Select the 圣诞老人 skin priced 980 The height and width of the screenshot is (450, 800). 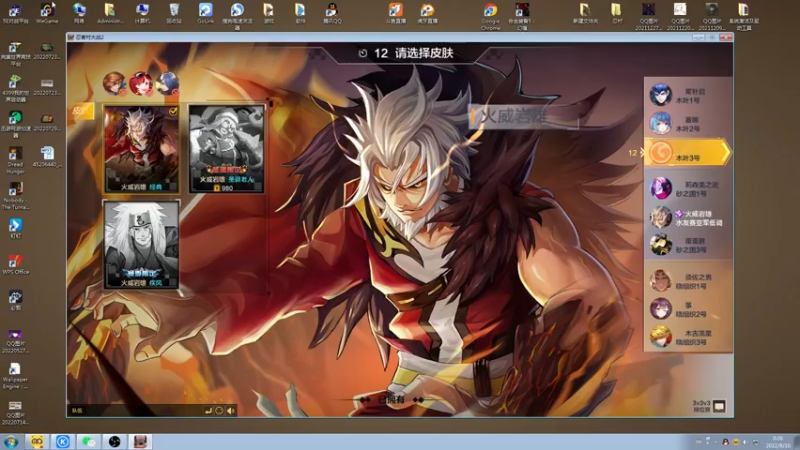[227, 149]
